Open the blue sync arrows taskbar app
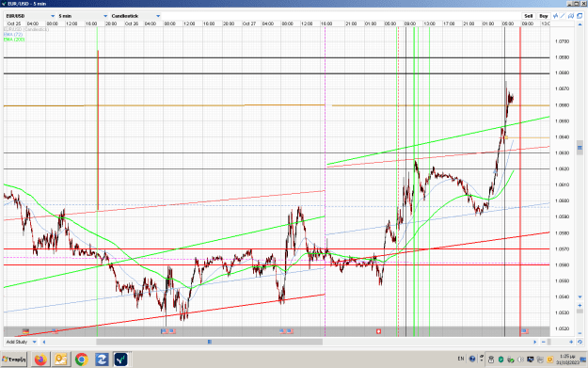 (x=102, y=360)
